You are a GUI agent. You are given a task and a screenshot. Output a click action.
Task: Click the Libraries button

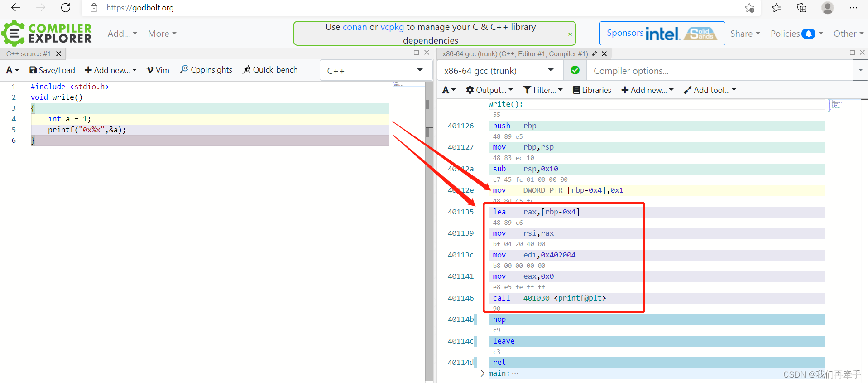tap(592, 90)
